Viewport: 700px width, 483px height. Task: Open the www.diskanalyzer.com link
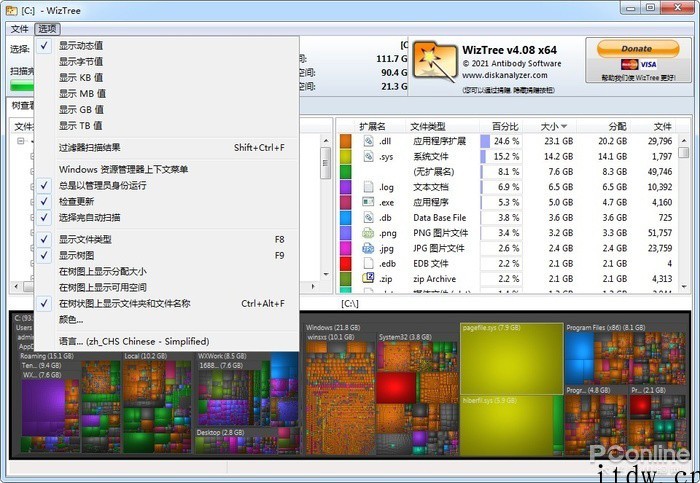click(x=504, y=75)
